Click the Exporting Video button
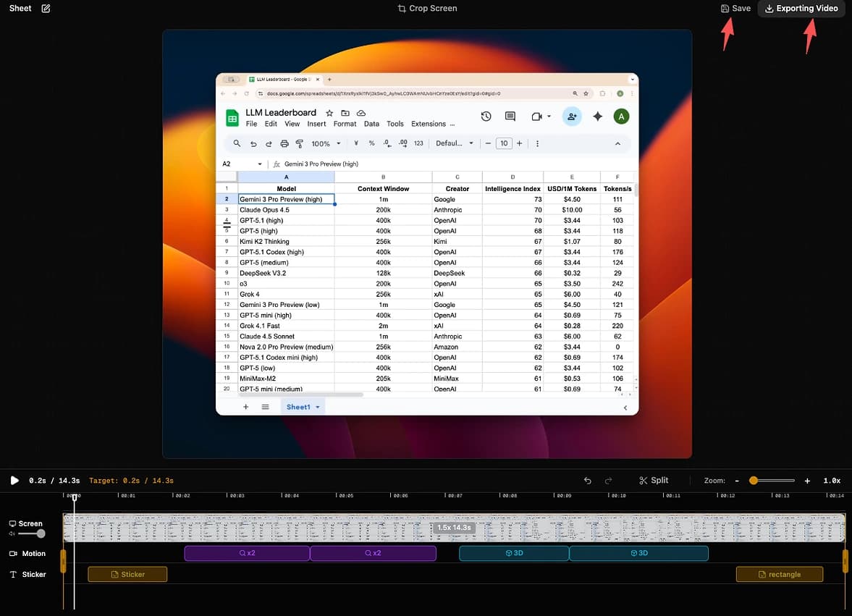The height and width of the screenshot is (616, 852). (801, 9)
